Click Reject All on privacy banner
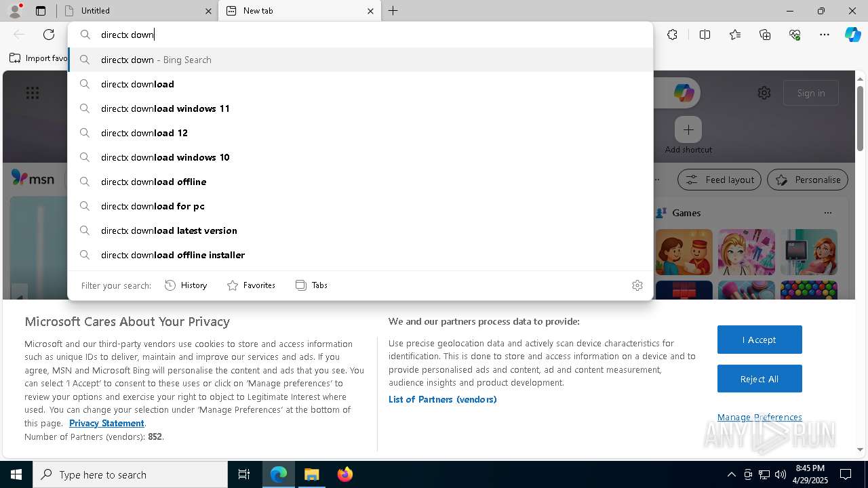The width and height of the screenshot is (868, 488). 759,379
